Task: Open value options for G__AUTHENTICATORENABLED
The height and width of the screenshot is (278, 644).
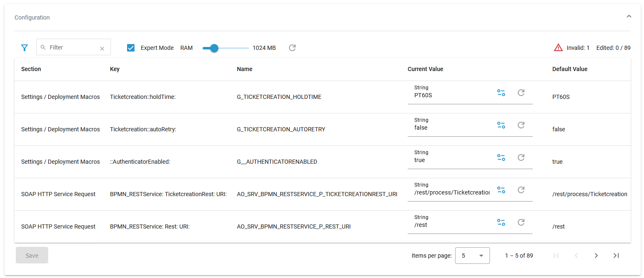Action: pos(501,157)
